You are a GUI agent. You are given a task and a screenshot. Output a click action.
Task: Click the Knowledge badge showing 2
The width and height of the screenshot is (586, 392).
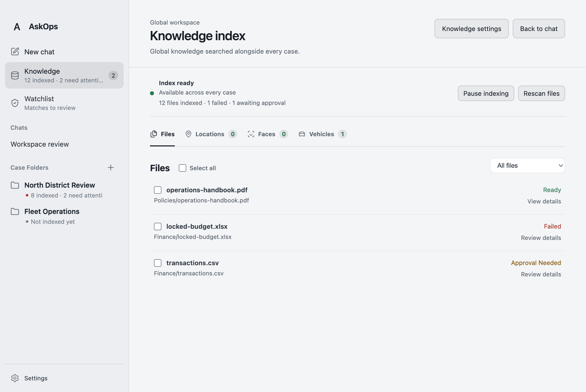tap(113, 75)
